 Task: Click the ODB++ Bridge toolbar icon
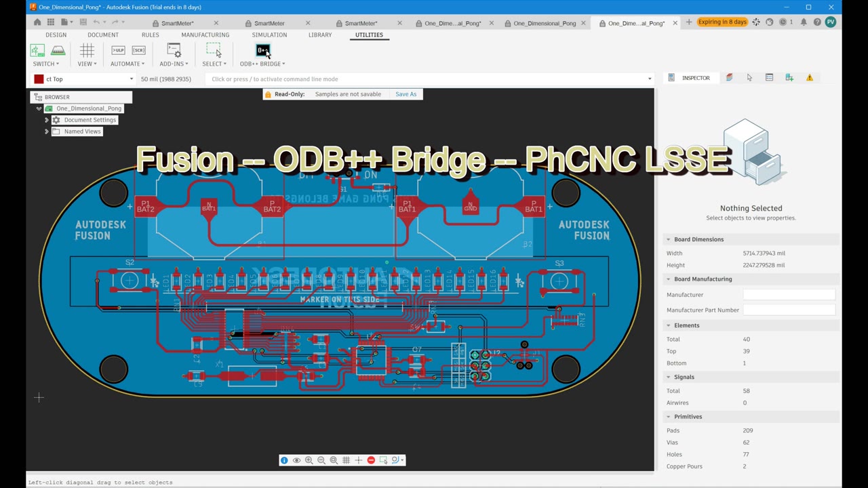tap(262, 51)
